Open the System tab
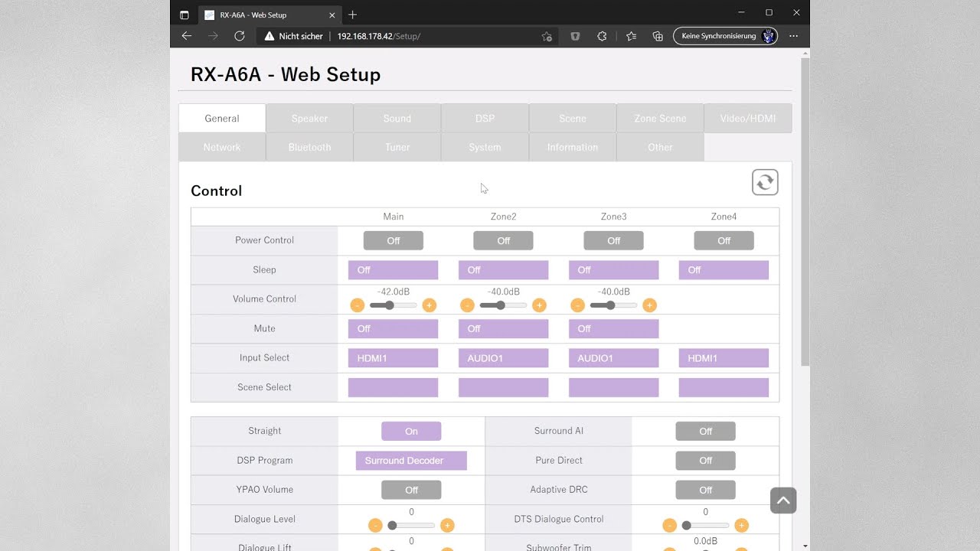The width and height of the screenshot is (980, 551). click(x=485, y=147)
